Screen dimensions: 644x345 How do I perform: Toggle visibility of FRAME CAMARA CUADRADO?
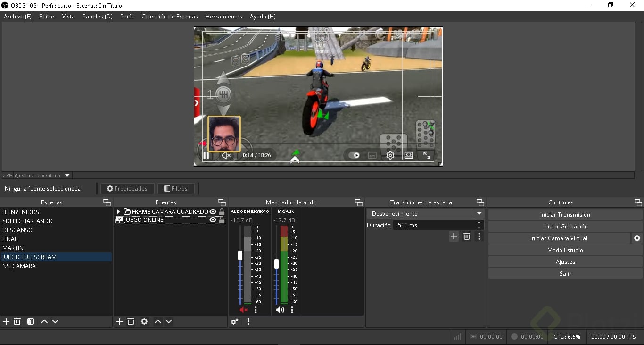point(213,212)
